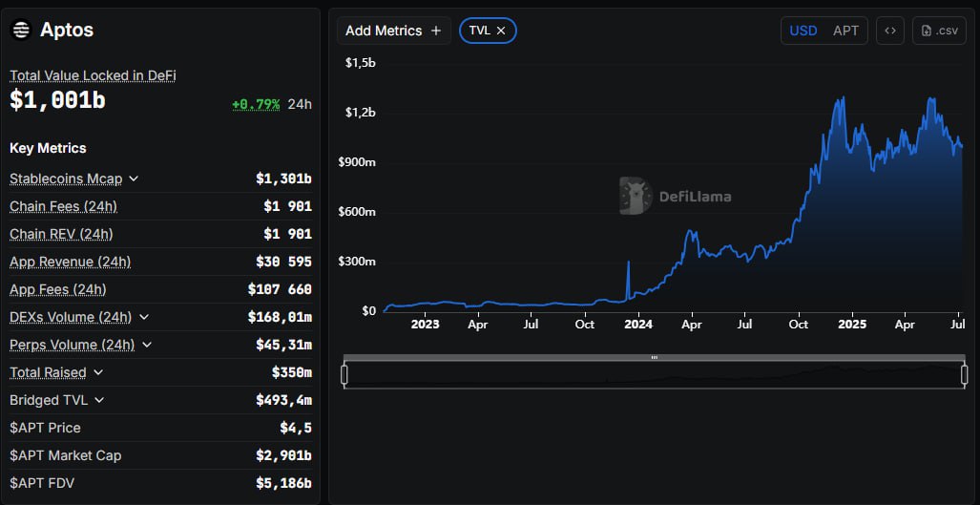
Task: Click the $1,301b Stablecoins Mcap value
Action: (x=283, y=179)
